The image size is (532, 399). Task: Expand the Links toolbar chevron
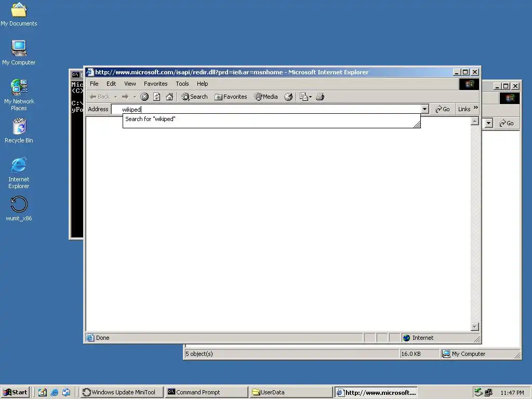pyautogui.click(x=476, y=108)
